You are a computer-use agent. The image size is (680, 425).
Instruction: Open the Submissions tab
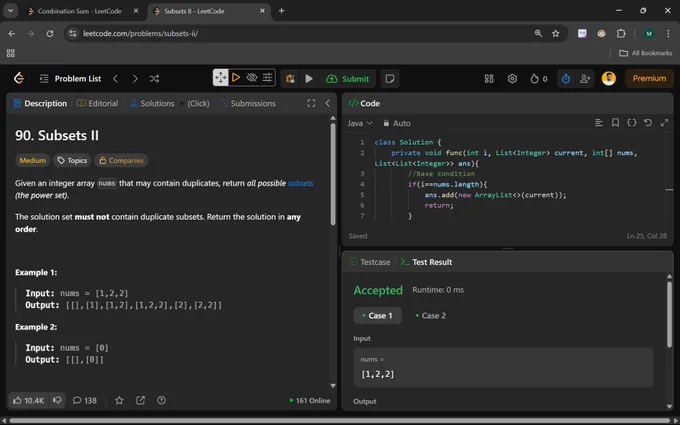(x=248, y=103)
